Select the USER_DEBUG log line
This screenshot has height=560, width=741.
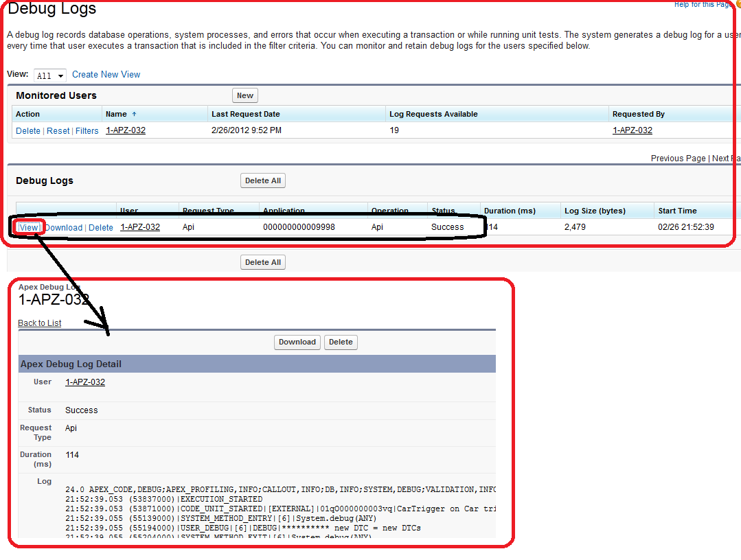[x=243, y=528]
